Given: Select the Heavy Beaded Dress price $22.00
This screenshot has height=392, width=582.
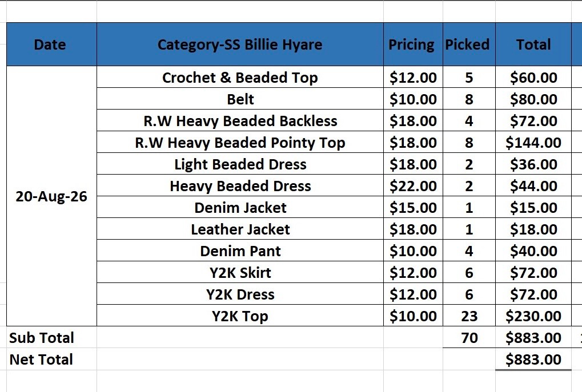Looking at the screenshot, I should pos(413,186).
